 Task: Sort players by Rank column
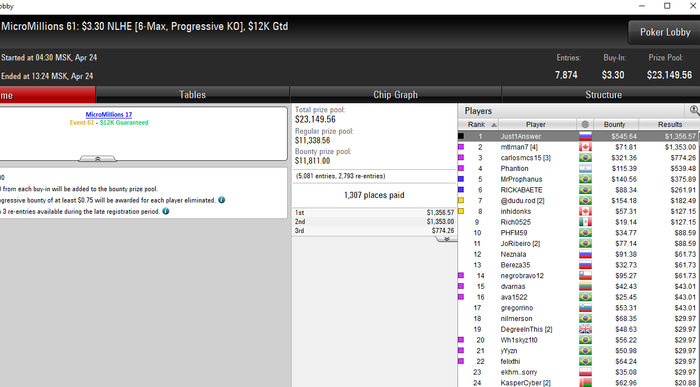479,125
